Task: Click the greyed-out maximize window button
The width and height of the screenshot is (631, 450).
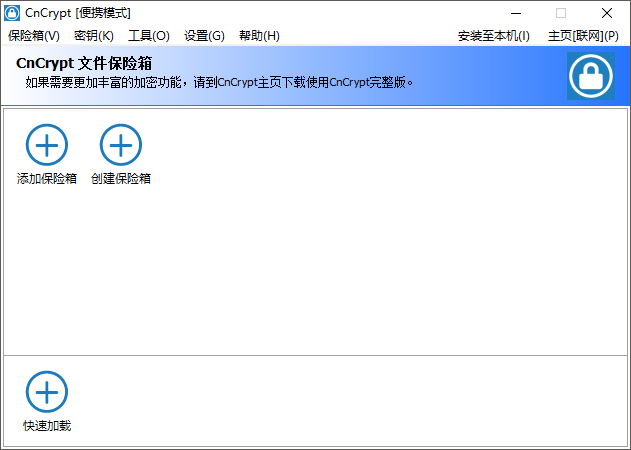Action: (561, 13)
